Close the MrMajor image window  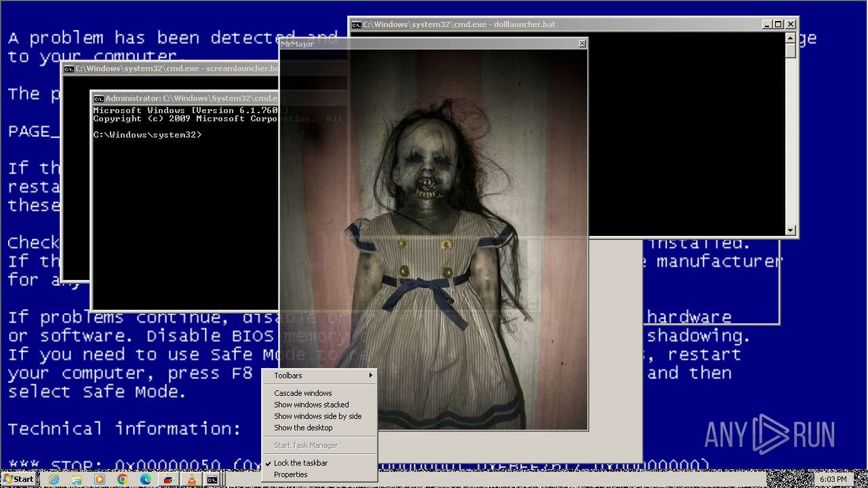(582, 43)
